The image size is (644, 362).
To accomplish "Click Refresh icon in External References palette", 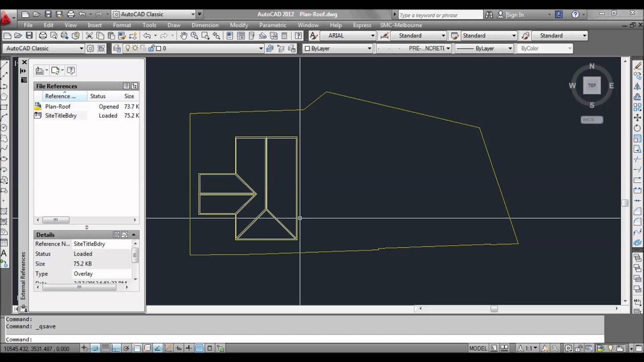I will tap(56, 70).
